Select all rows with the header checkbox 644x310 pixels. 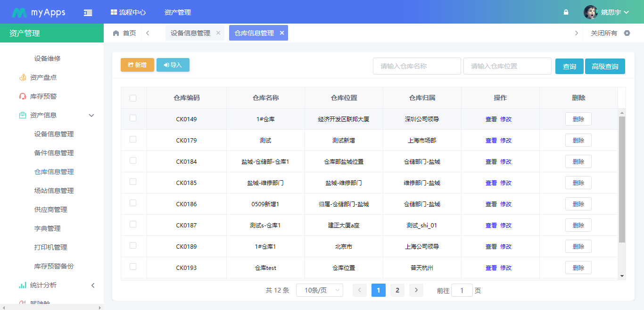tap(133, 97)
